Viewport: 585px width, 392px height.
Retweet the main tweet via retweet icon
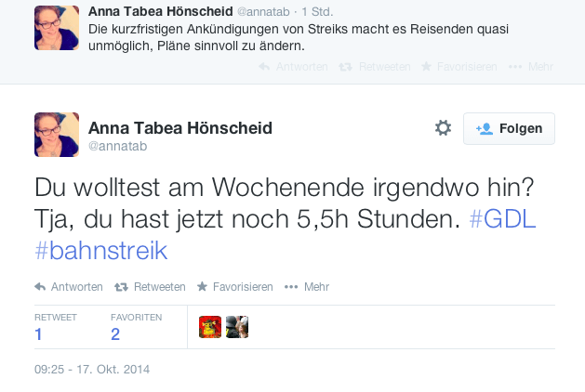[121, 287]
